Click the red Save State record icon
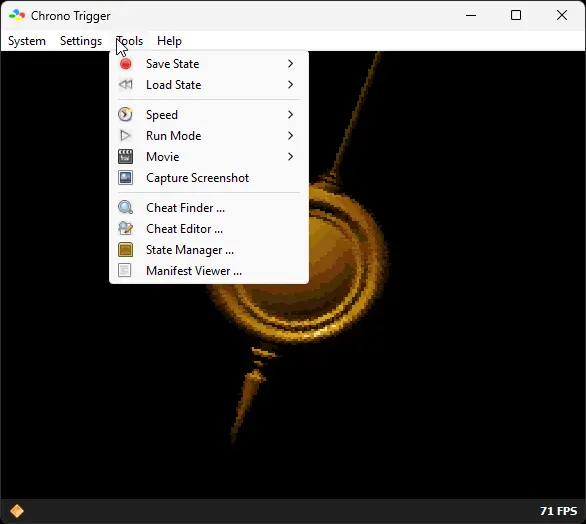The width and height of the screenshot is (586, 524). (x=126, y=64)
